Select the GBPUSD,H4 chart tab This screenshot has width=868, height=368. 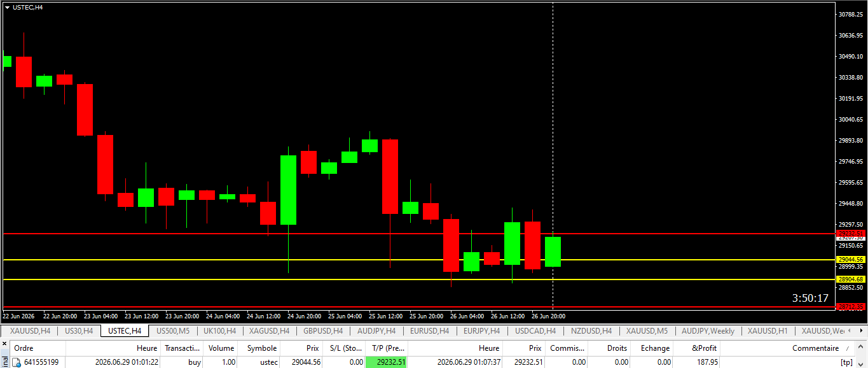click(x=323, y=331)
